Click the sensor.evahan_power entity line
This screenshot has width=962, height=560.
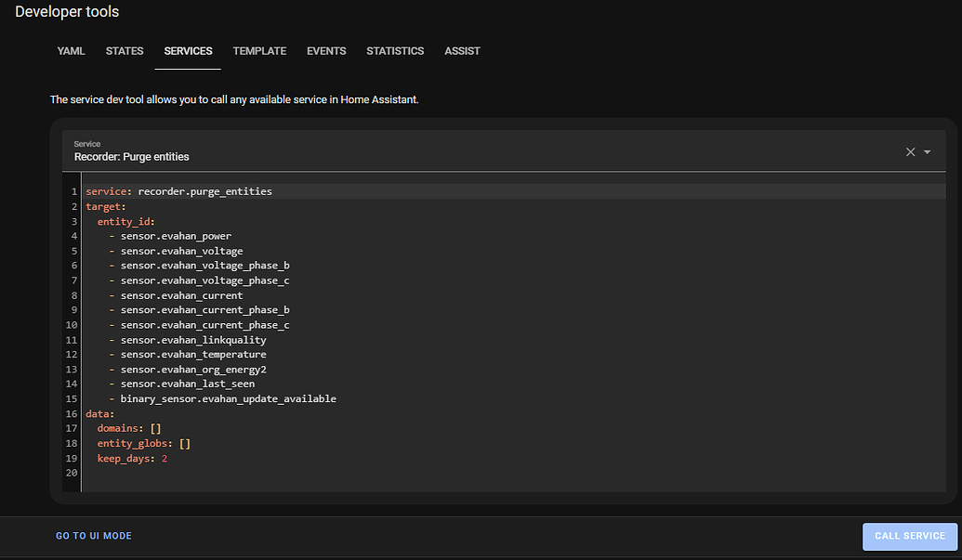(x=177, y=236)
